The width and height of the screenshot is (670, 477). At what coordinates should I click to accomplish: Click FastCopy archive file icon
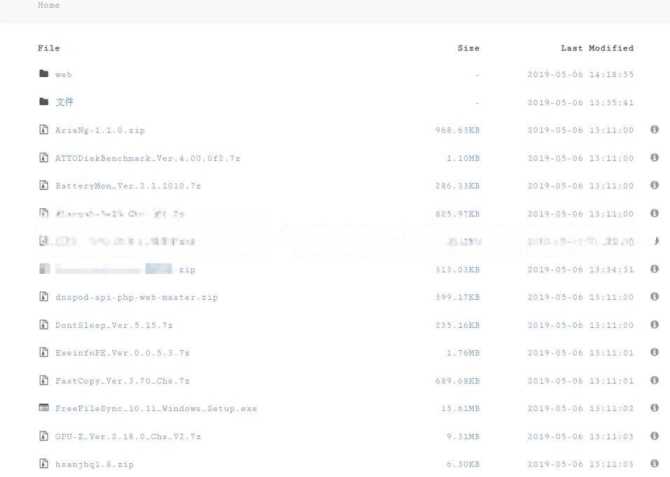click(44, 381)
